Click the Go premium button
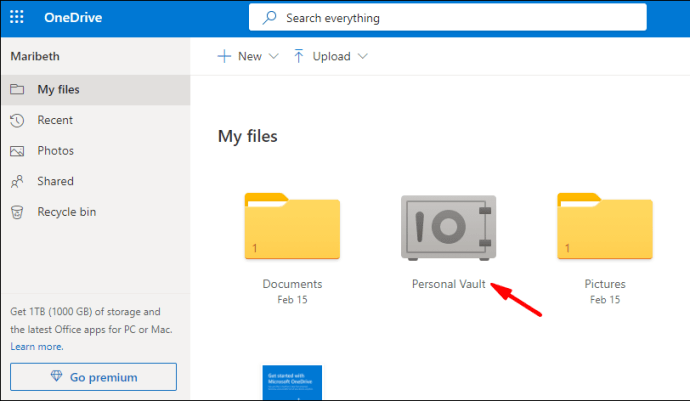The height and width of the screenshot is (401, 690). pyautogui.click(x=93, y=377)
